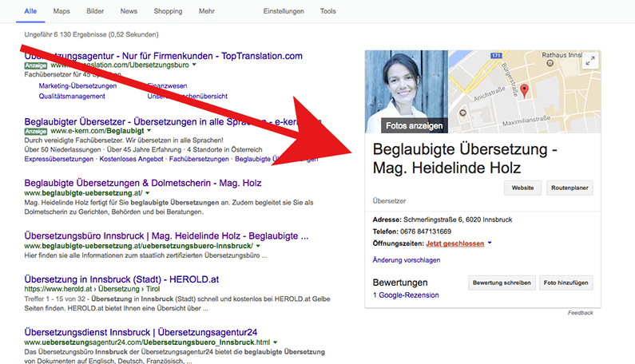Click the 171 road badge on map

[x=496, y=55]
